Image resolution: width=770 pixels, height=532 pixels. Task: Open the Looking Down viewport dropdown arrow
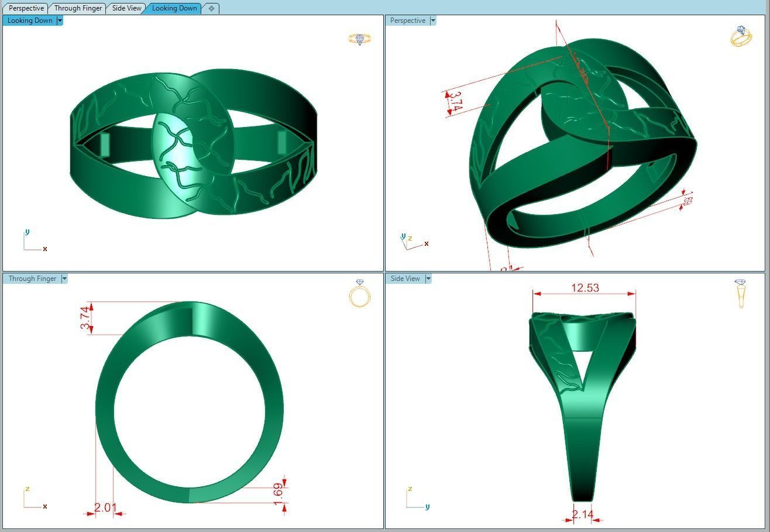(x=60, y=20)
